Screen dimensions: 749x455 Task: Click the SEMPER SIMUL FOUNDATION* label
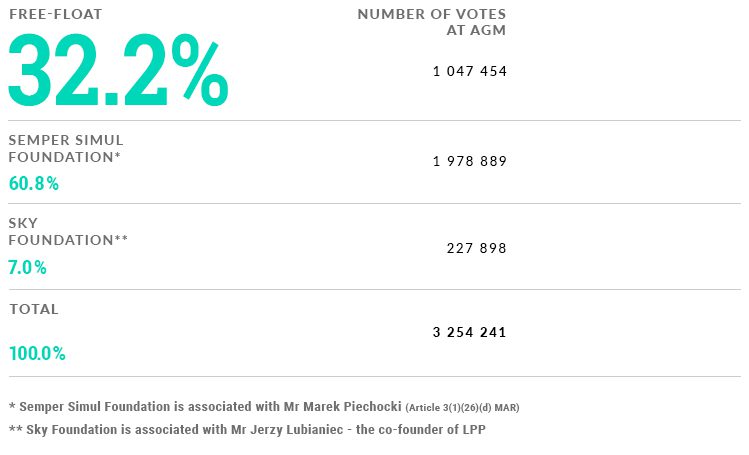(x=66, y=148)
